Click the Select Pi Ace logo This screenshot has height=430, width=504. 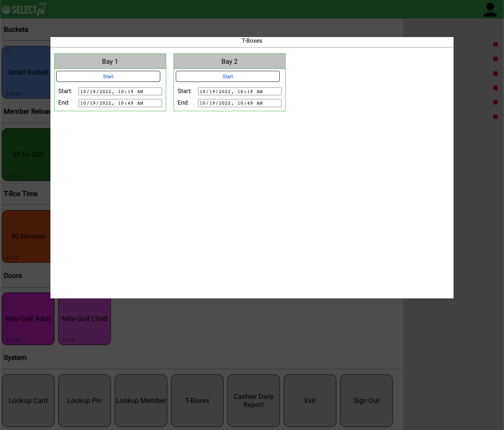(x=24, y=9)
